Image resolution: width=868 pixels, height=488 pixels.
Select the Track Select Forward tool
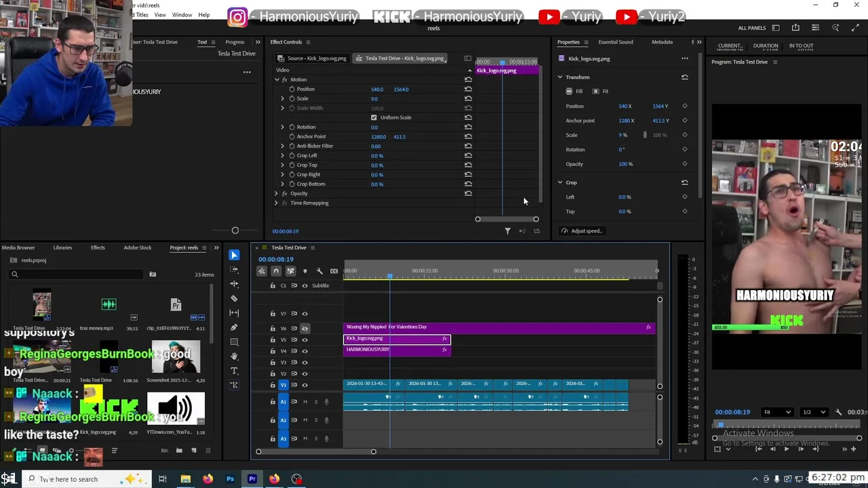[x=234, y=270]
